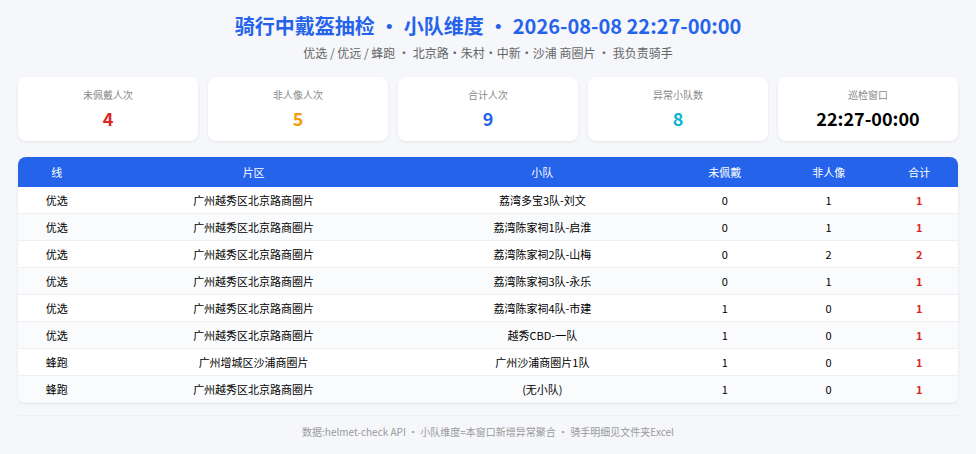976x454 pixels.
Task: Click 优选 in the 荔湾多宝3队-刘文 row
Action: point(57,201)
